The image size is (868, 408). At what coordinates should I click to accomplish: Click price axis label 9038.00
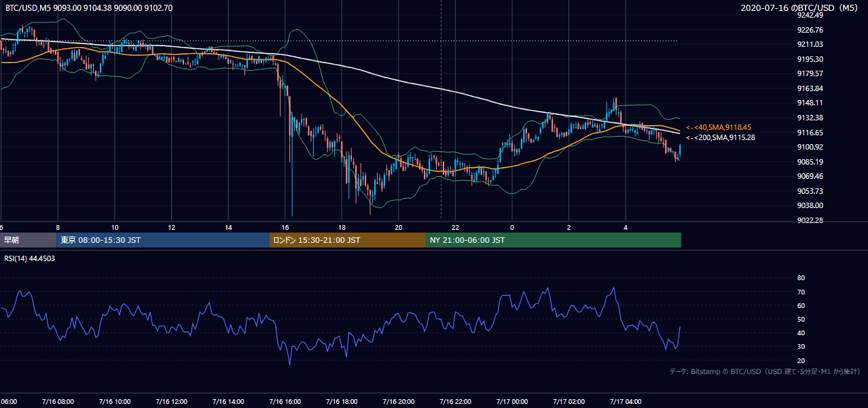point(810,205)
